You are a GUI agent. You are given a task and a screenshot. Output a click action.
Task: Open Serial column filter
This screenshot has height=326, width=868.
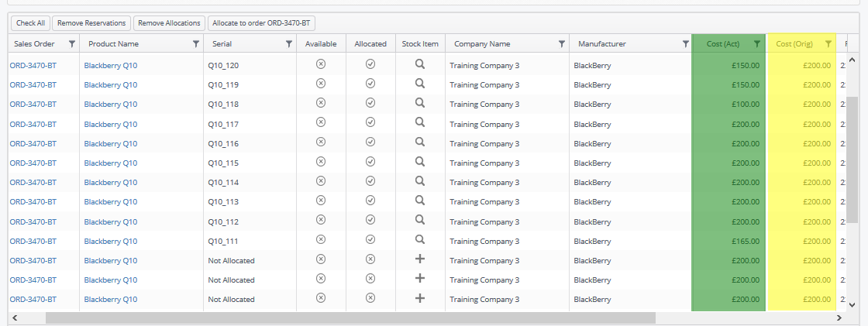coord(289,43)
